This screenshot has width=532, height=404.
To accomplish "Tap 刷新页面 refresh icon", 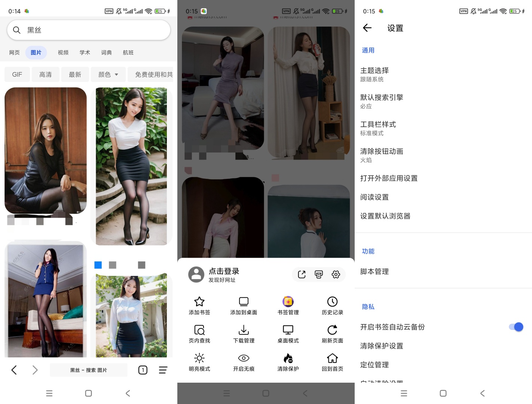I will [332, 330].
